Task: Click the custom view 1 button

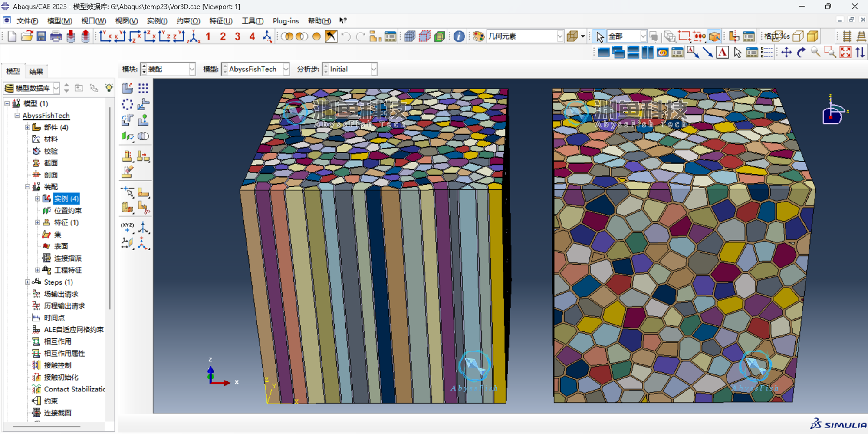Action: point(208,36)
